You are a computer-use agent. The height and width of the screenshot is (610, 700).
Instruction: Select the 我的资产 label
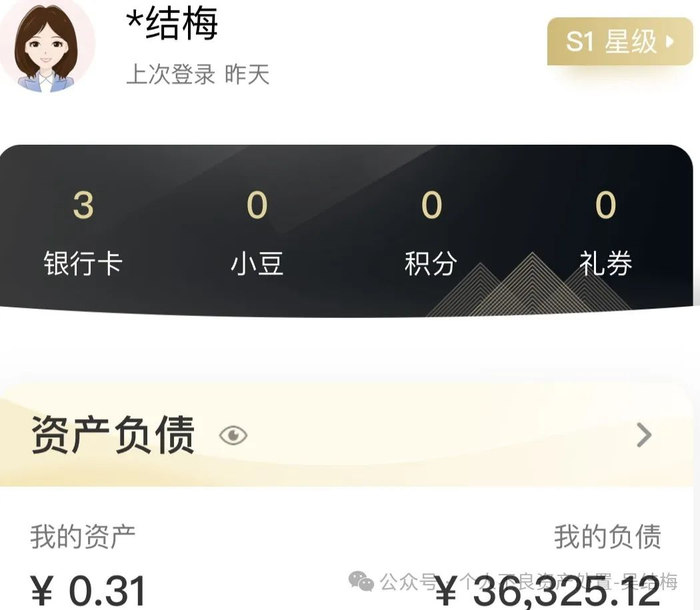pyautogui.click(x=83, y=537)
